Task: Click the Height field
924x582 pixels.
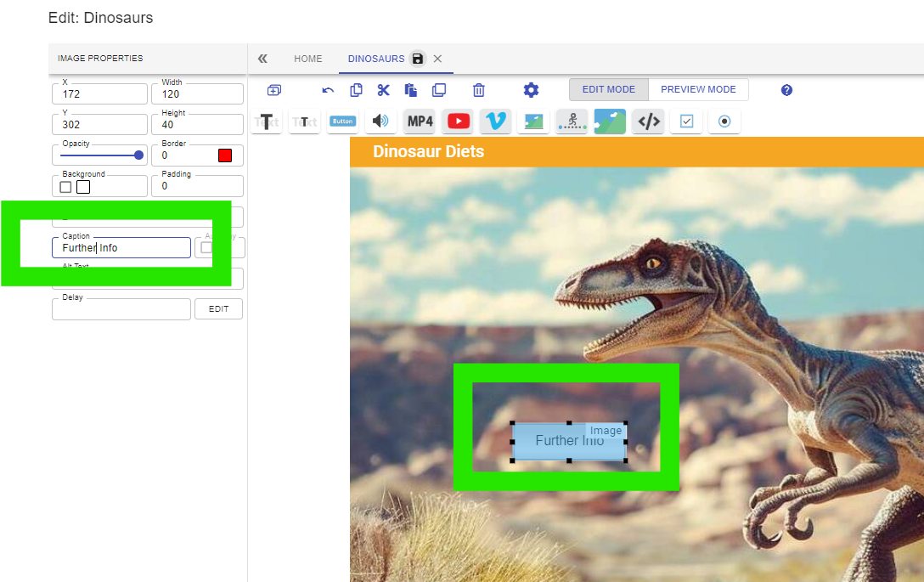Action: (197, 124)
